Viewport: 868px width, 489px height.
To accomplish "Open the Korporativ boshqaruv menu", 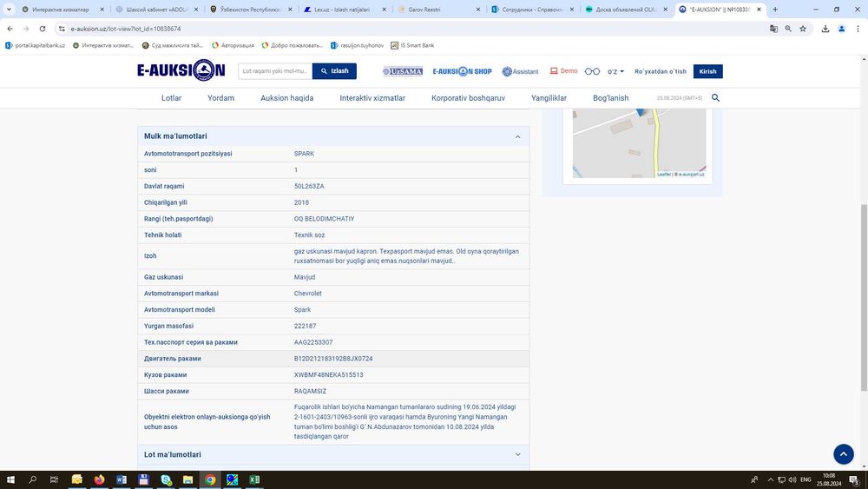I will click(x=469, y=98).
